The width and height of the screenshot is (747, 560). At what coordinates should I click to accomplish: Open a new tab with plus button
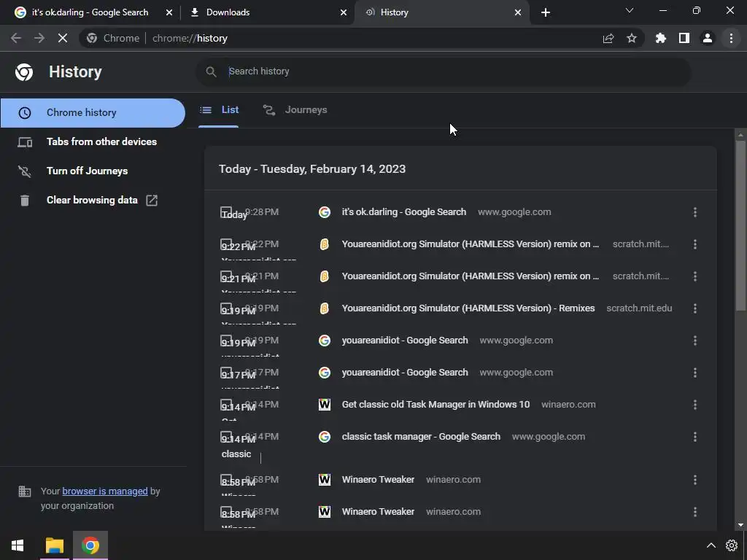[546, 12]
